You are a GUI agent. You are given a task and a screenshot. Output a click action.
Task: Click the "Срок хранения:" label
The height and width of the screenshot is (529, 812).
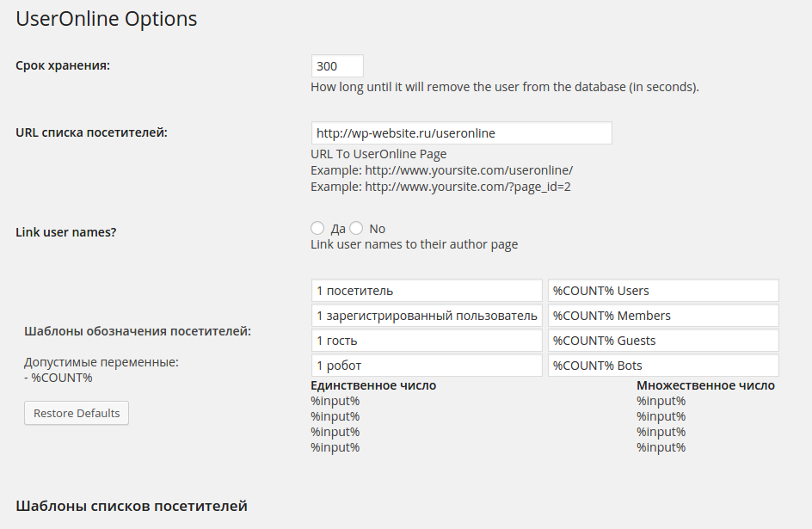coord(63,65)
